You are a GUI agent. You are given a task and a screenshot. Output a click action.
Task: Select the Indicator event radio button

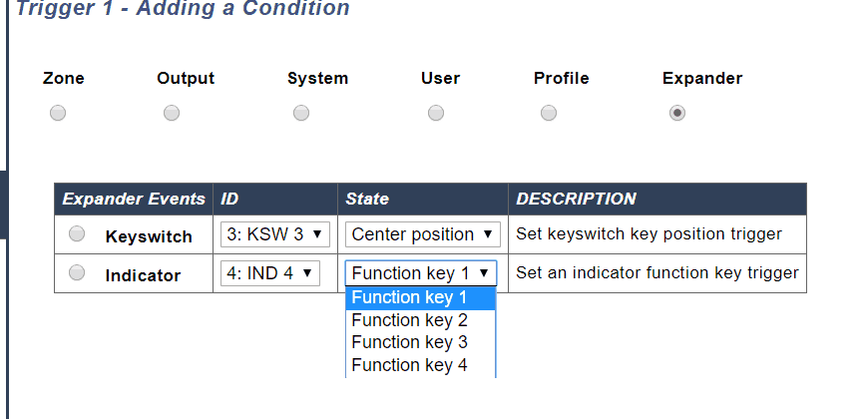click(77, 272)
